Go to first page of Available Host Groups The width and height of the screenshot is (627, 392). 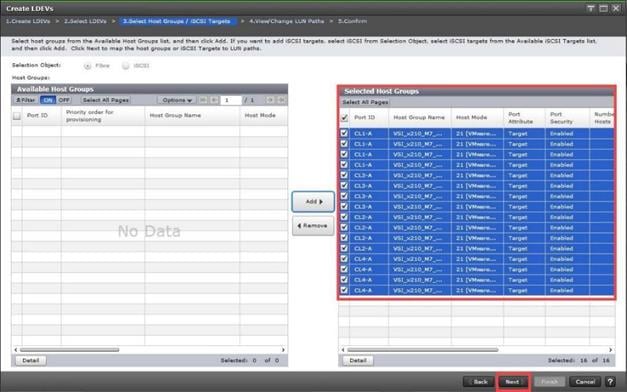(x=203, y=100)
